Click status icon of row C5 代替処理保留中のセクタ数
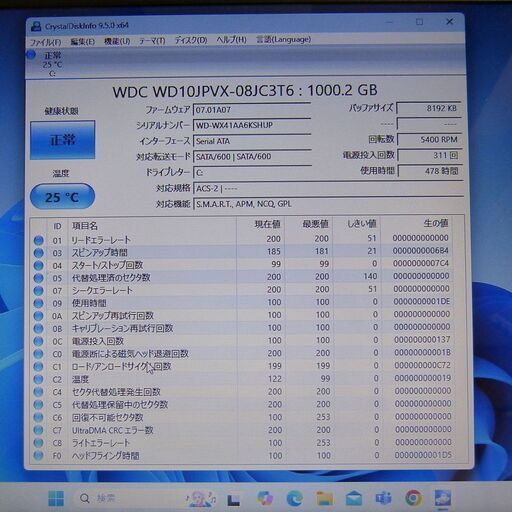This screenshot has width=512, height=512. 39,405
